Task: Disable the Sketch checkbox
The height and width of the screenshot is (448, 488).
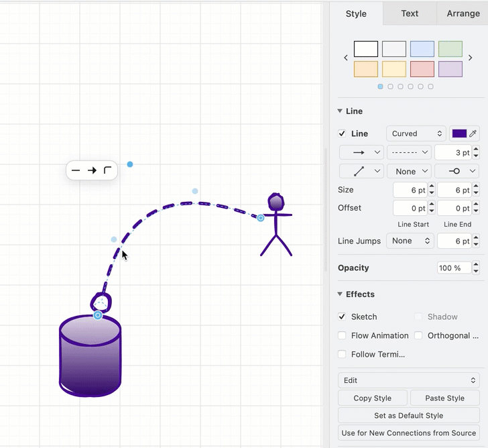Action: point(342,317)
